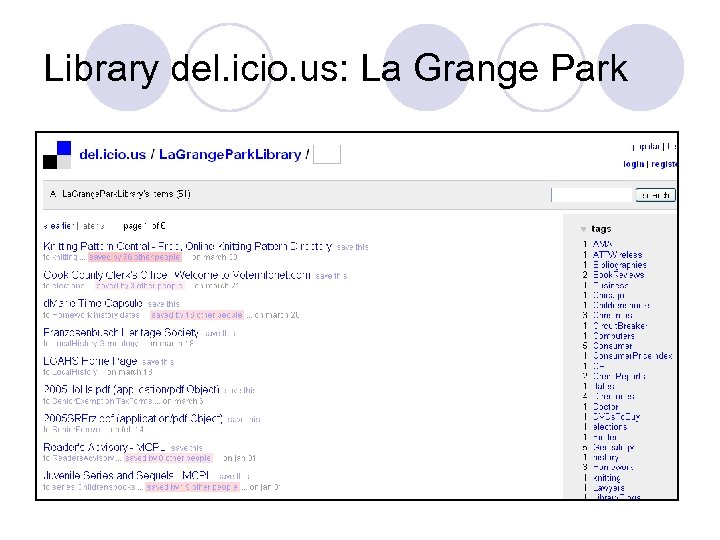Click the tag box after LaGrangeParkLibrary
This screenshot has width=720, height=540.
327,155
